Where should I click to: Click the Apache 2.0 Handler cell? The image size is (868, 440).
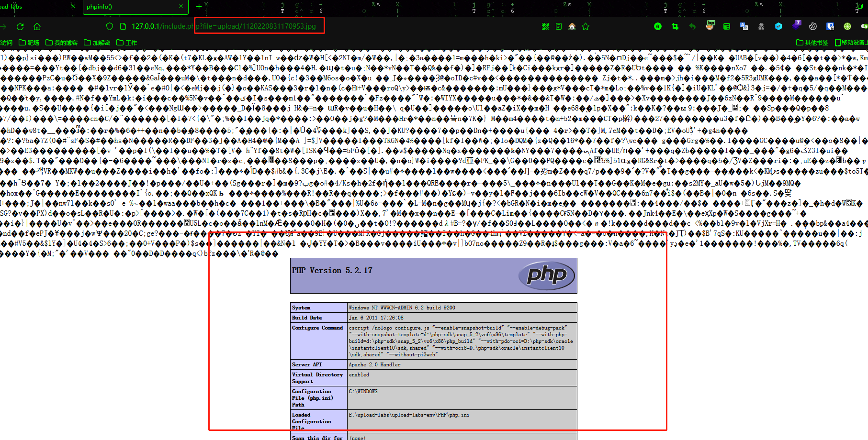click(x=462, y=364)
